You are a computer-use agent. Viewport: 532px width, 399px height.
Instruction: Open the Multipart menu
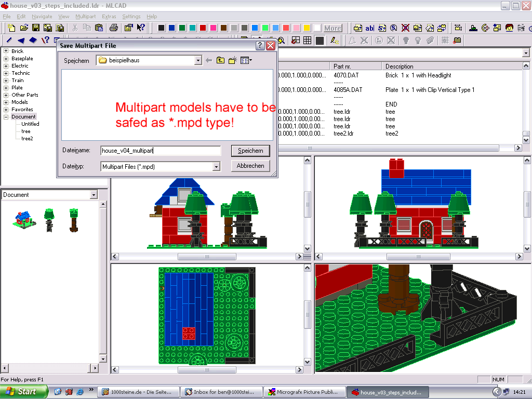pyautogui.click(x=85, y=16)
